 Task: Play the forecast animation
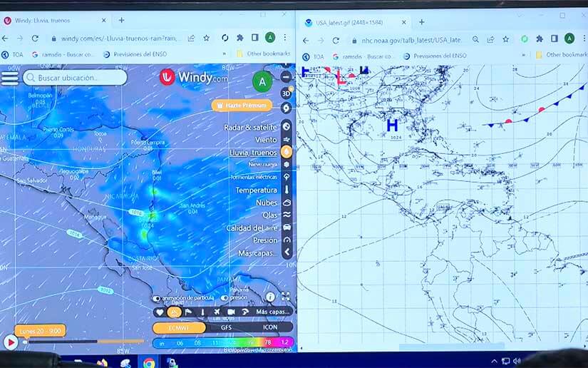coord(11,342)
